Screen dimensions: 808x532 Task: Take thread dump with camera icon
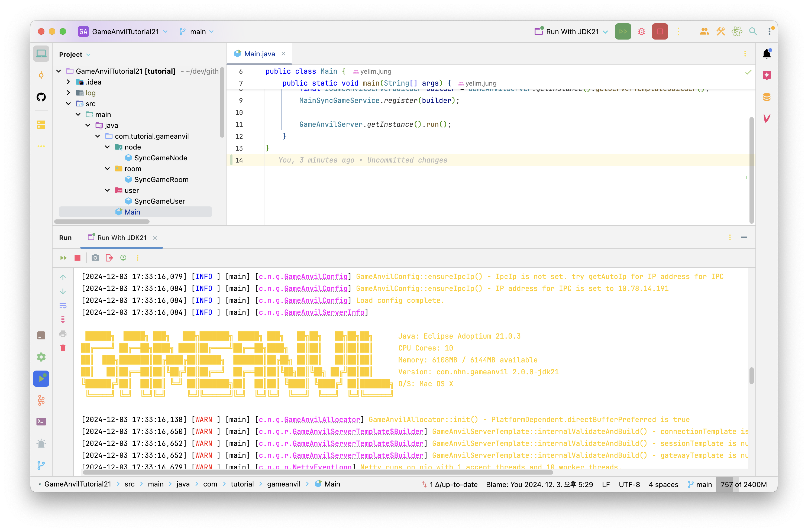pyautogui.click(x=95, y=258)
